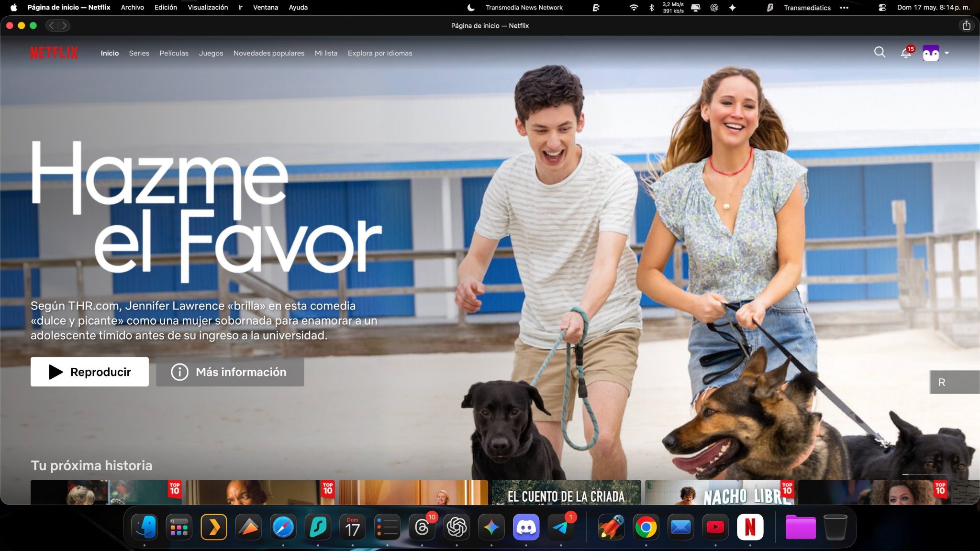980x551 pixels.
Task: Open Surfshark from the Dock
Action: pyautogui.click(x=318, y=527)
